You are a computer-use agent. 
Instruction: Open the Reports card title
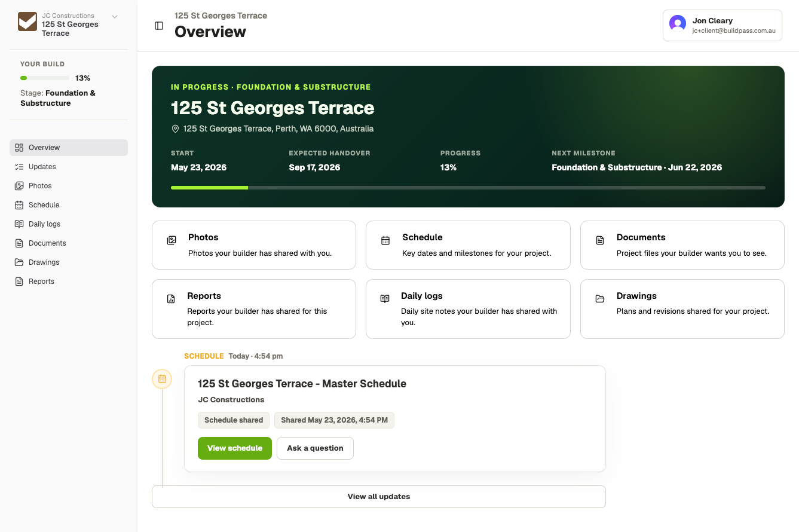pos(204,296)
